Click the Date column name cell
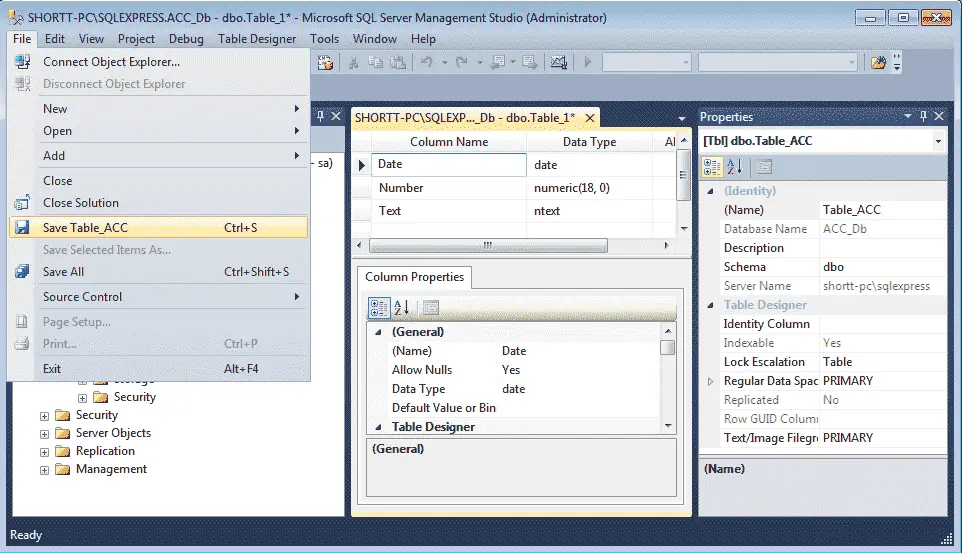962x553 pixels. click(x=448, y=164)
